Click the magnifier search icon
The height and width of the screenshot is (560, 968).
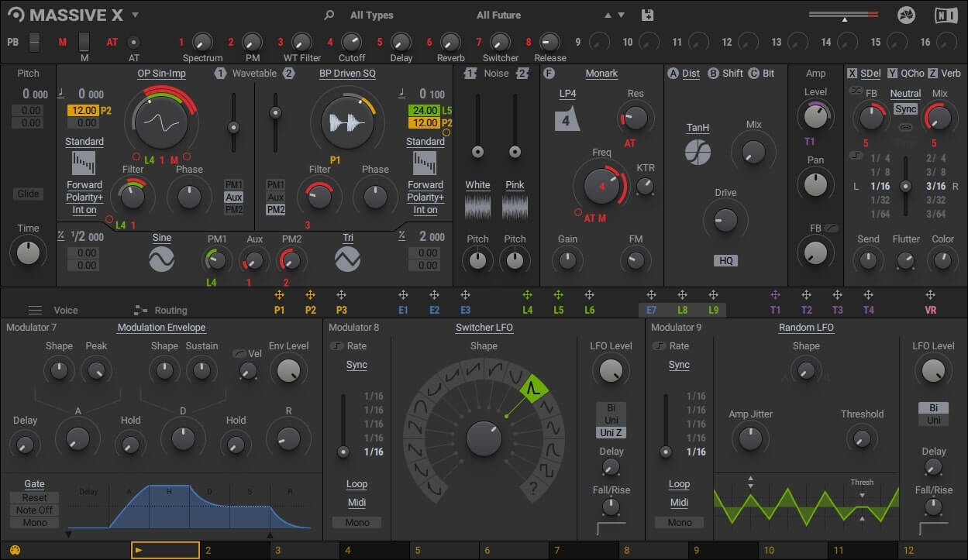coord(329,15)
